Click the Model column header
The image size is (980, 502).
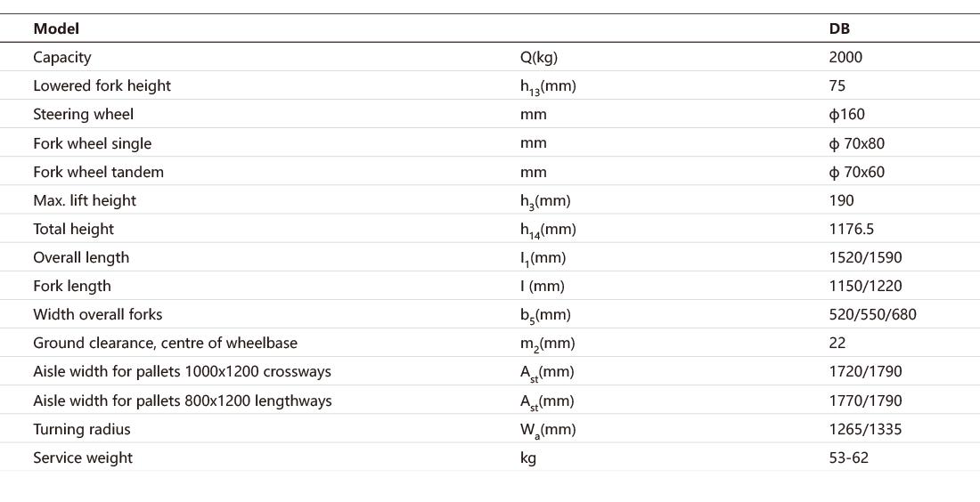[x=56, y=28]
